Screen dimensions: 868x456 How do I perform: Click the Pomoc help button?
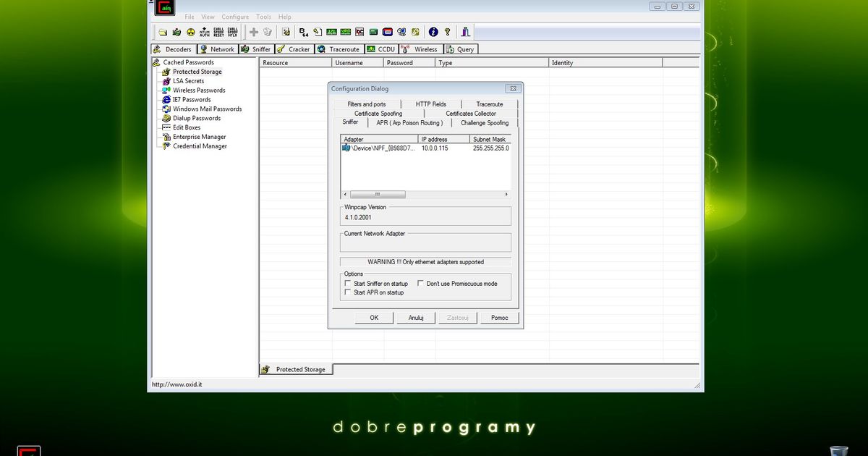[500, 318]
